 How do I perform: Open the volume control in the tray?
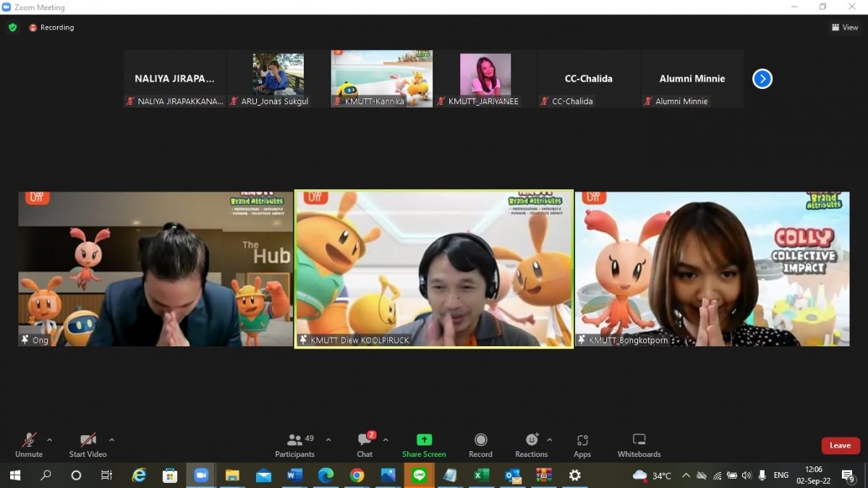point(746,475)
